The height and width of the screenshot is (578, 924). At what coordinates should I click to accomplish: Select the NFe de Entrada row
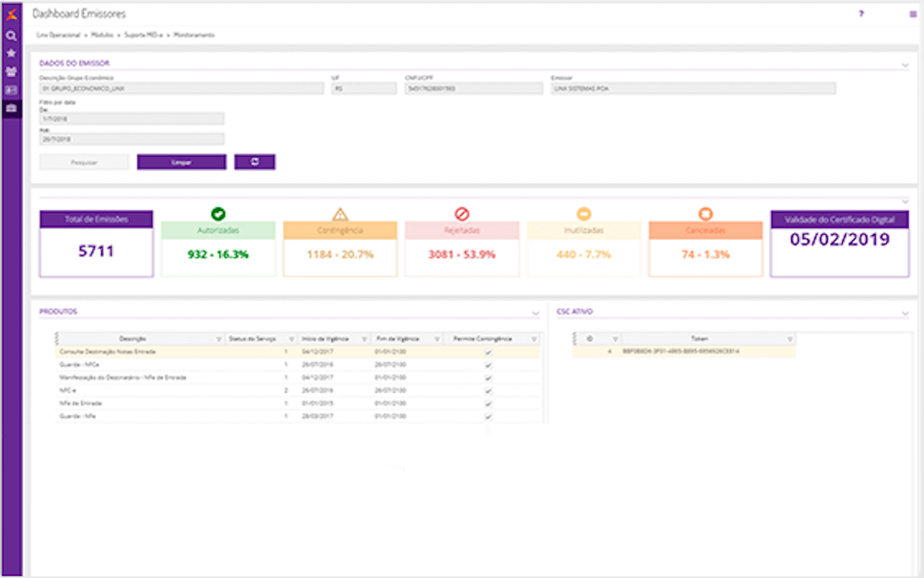pos(297,404)
